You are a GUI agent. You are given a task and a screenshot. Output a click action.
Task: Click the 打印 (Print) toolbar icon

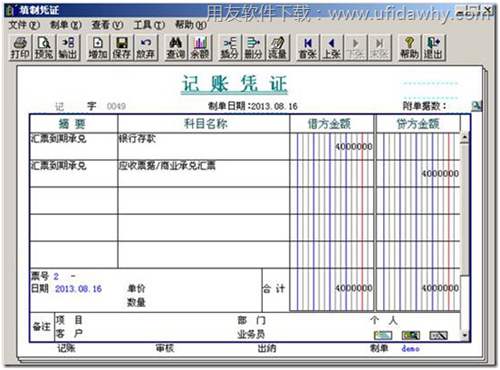pyautogui.click(x=20, y=48)
